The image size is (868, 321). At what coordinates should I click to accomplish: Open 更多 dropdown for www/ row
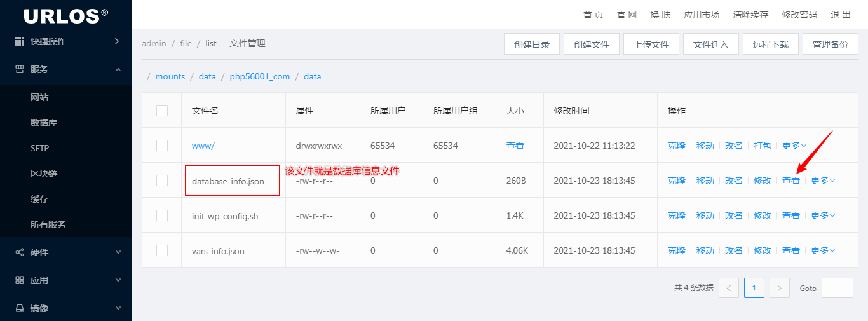[x=794, y=146]
